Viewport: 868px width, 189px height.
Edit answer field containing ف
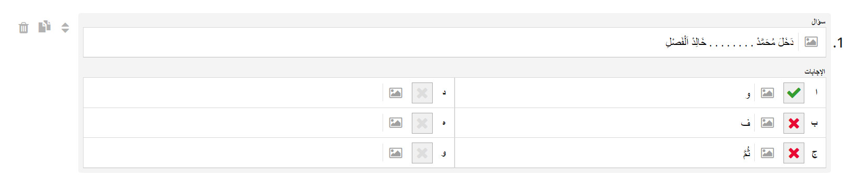pyautogui.click(x=604, y=123)
